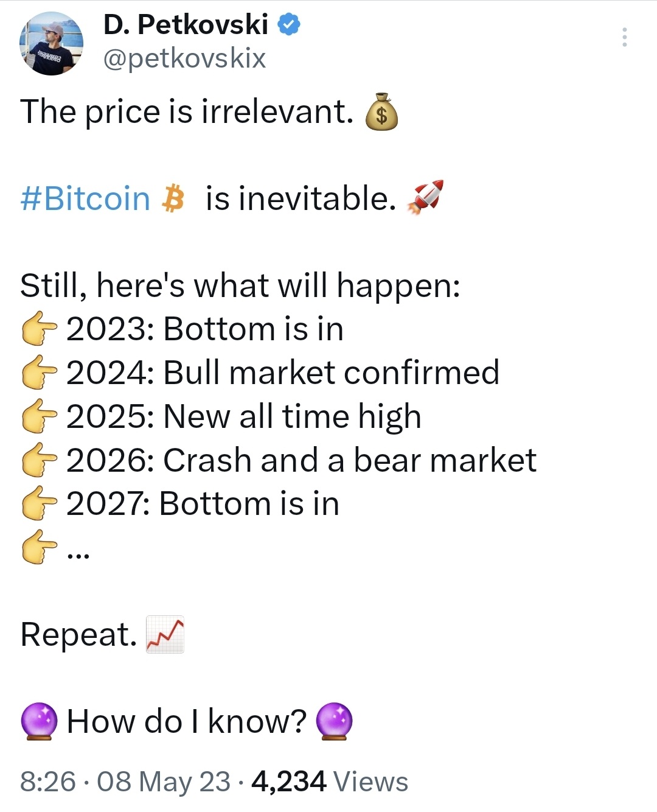Open the @petkovskix handle link
Screen dimensions: 657x812
click(184, 58)
